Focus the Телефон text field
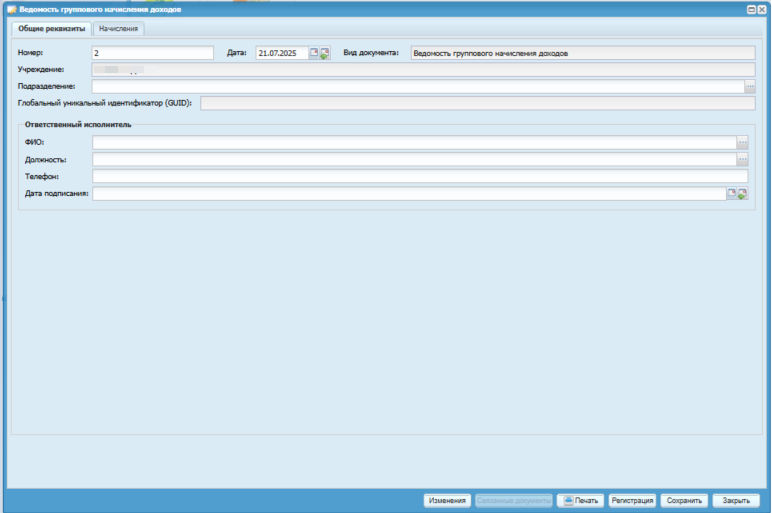772x513 pixels. (x=420, y=177)
